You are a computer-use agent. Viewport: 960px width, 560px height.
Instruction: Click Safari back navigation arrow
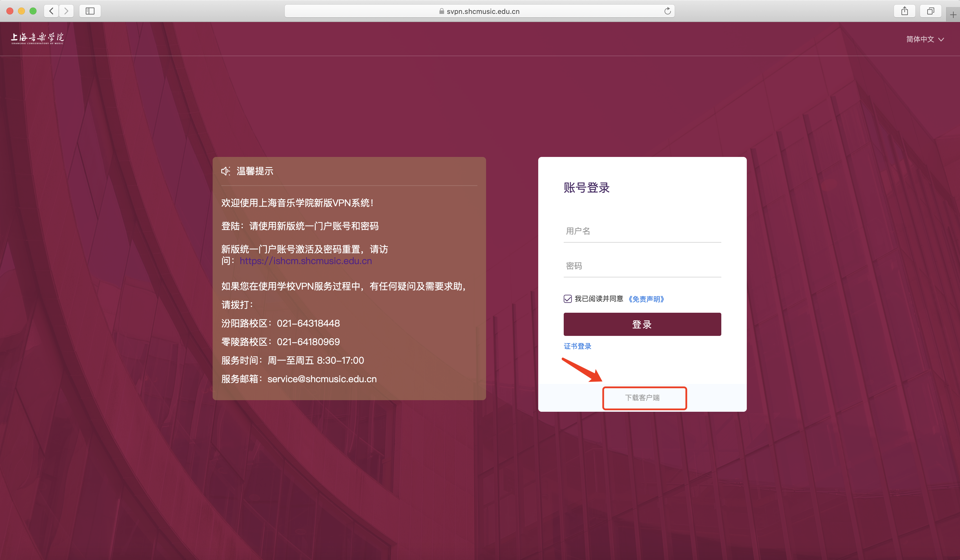52,11
